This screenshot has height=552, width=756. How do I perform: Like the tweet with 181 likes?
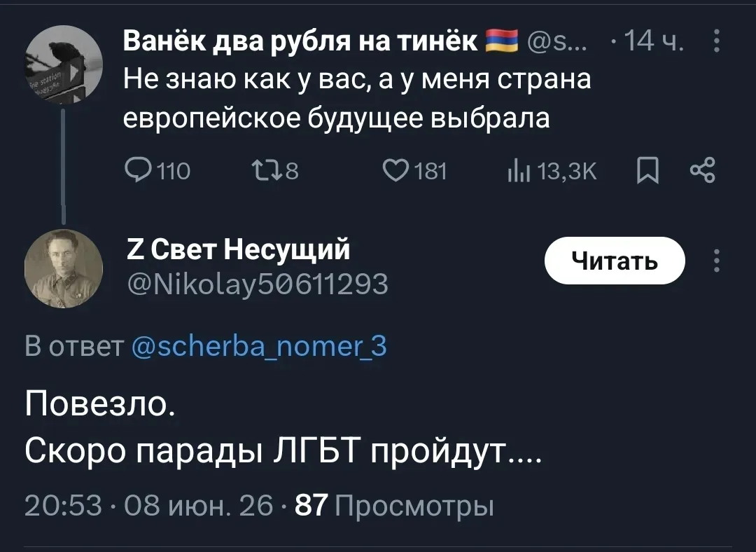tap(414, 171)
